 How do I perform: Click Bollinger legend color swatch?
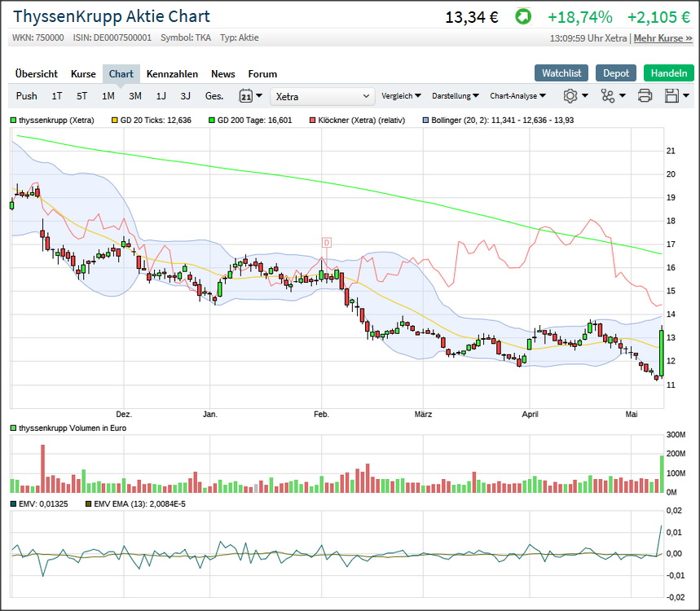(425, 121)
